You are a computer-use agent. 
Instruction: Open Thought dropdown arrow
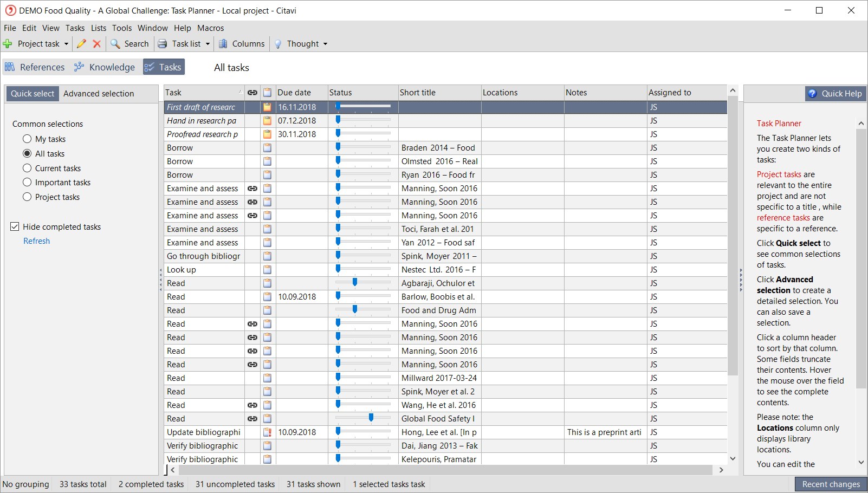(325, 44)
